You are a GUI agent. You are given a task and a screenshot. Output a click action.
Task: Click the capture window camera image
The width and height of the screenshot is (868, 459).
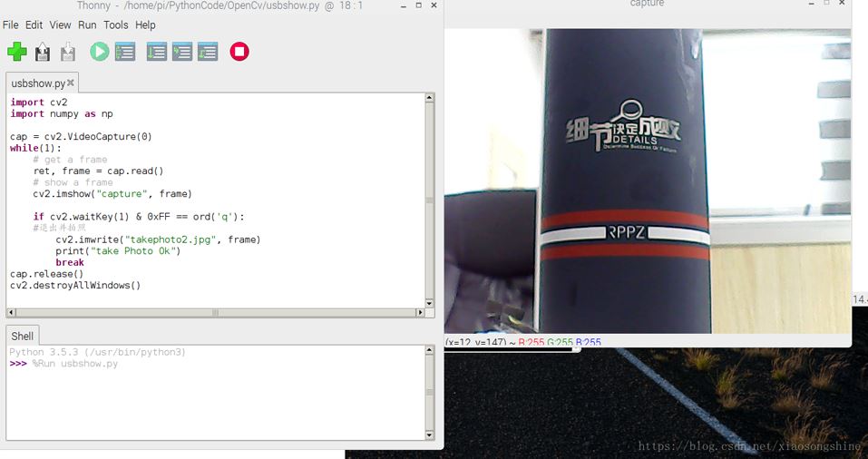tap(648, 181)
